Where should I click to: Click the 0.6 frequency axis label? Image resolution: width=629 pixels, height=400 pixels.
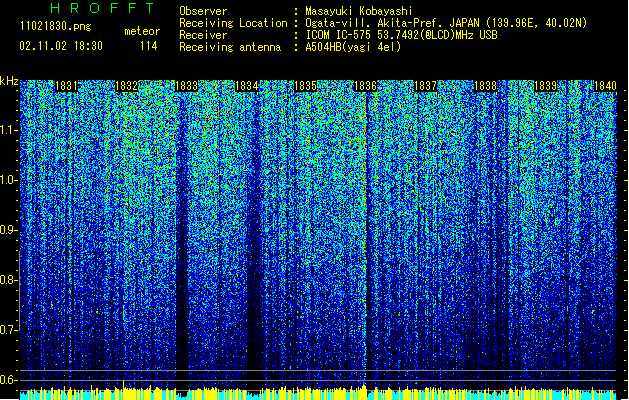tap(9, 380)
